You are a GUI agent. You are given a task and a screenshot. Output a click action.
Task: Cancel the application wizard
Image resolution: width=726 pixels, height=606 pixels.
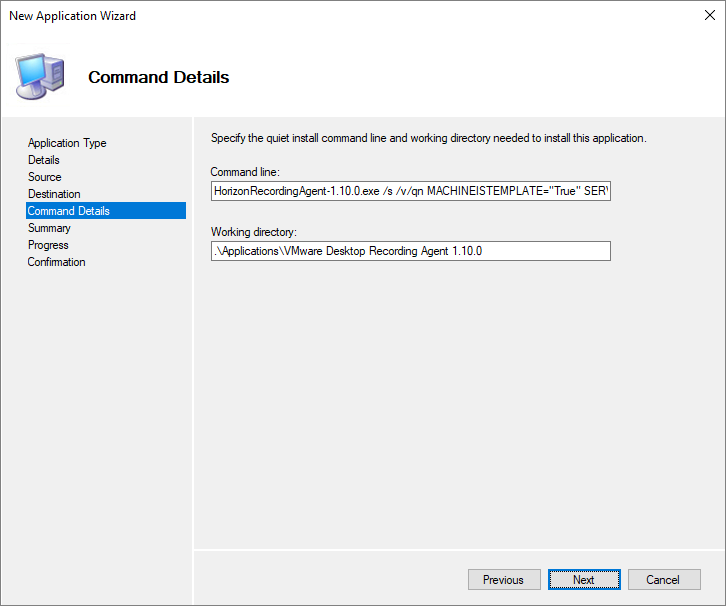[x=662, y=580]
